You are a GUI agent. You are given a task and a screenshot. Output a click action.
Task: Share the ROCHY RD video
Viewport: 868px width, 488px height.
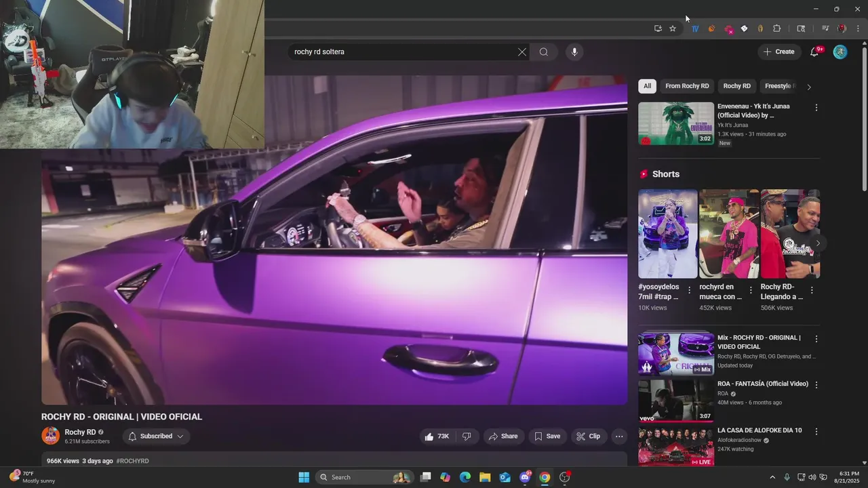click(503, 436)
